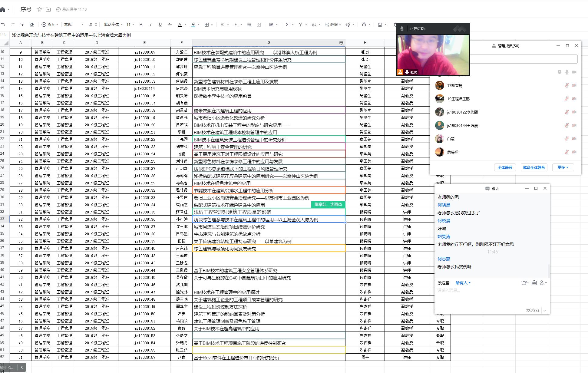
Task: Open the 所有人 recipient dropdown
Action: coord(463,283)
